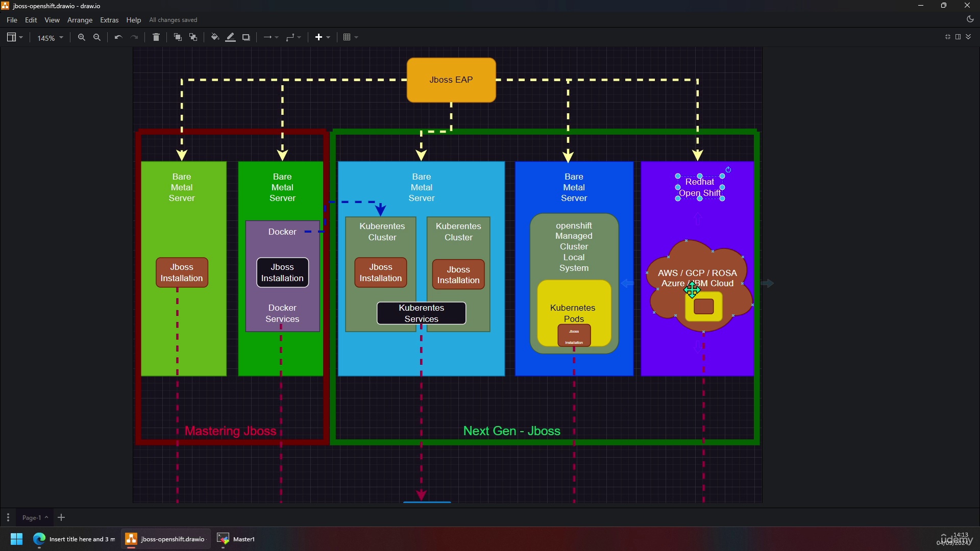
Task: Click the Next Gen - Jboss green label
Action: 512,431
